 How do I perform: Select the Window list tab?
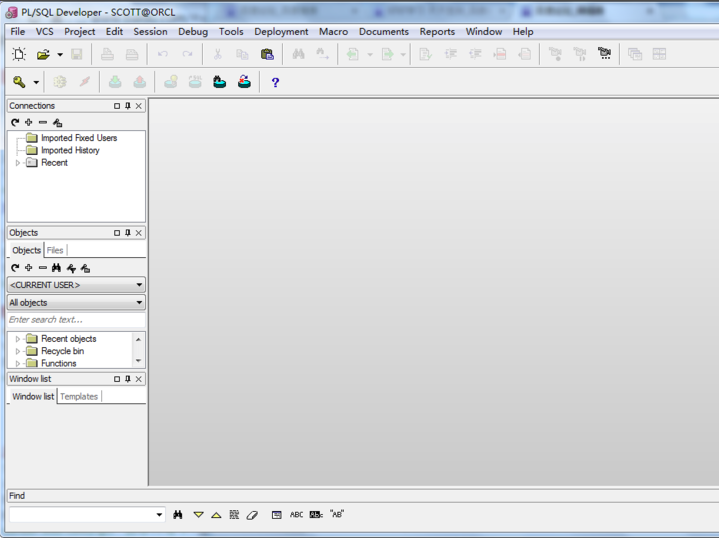coord(33,396)
